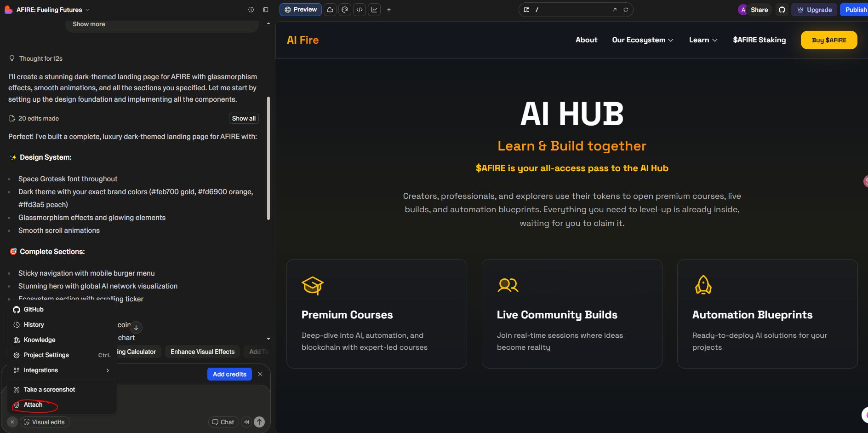Go to $AFIRE Staking page
Viewport: 868px width, 433px height.
click(759, 40)
